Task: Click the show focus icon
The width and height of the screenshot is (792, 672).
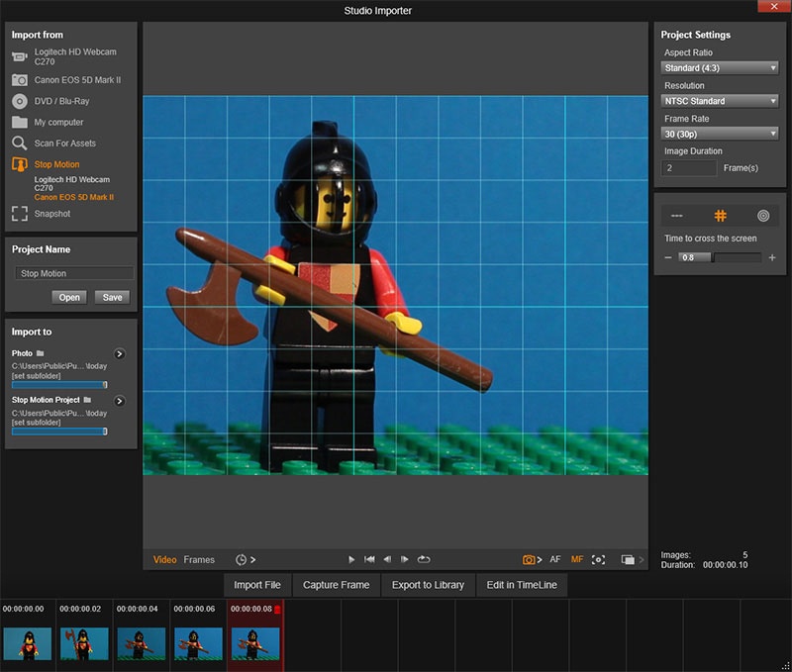Action: pos(599,559)
